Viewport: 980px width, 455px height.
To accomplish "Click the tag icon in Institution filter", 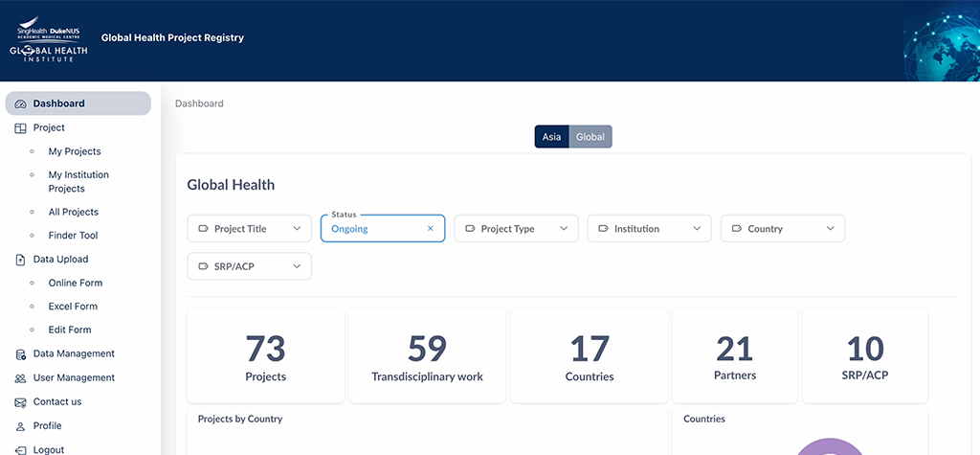I will coord(603,228).
